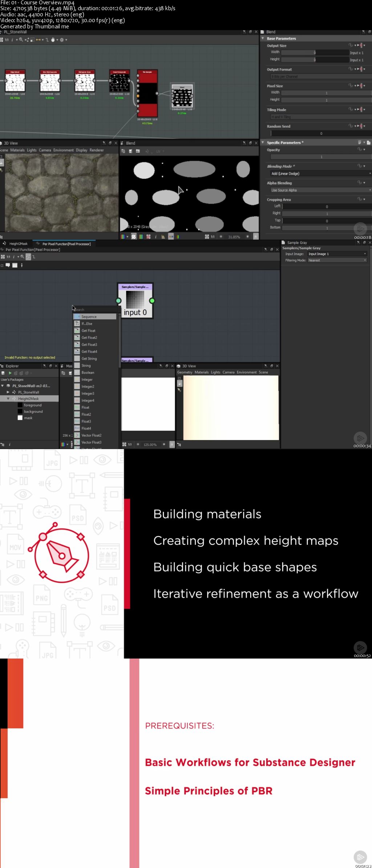Click the graph settings gear icon in PL_StoneWall toolbar
The image size is (372, 868).
click(62, 40)
